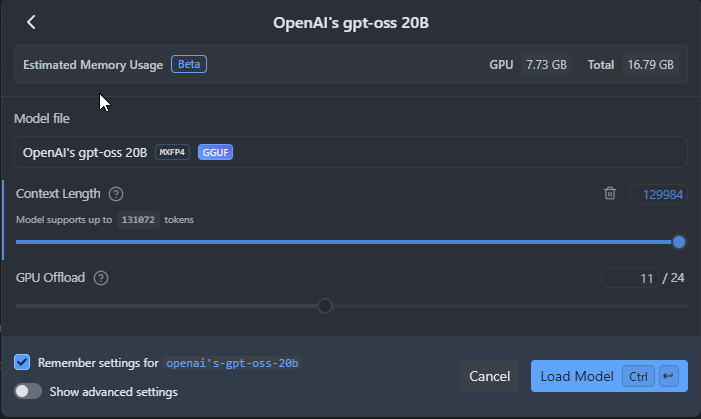This screenshot has height=419, width=701.
Task: Click the Context Length slider handle
Action: (679, 241)
